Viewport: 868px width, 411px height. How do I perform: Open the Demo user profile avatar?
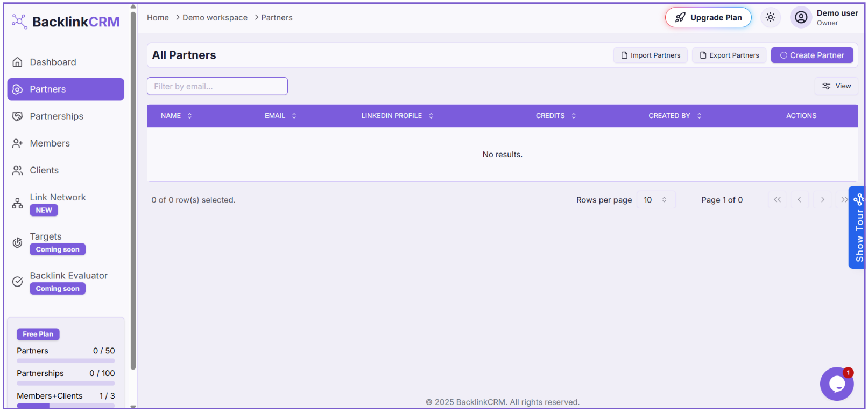tap(801, 17)
